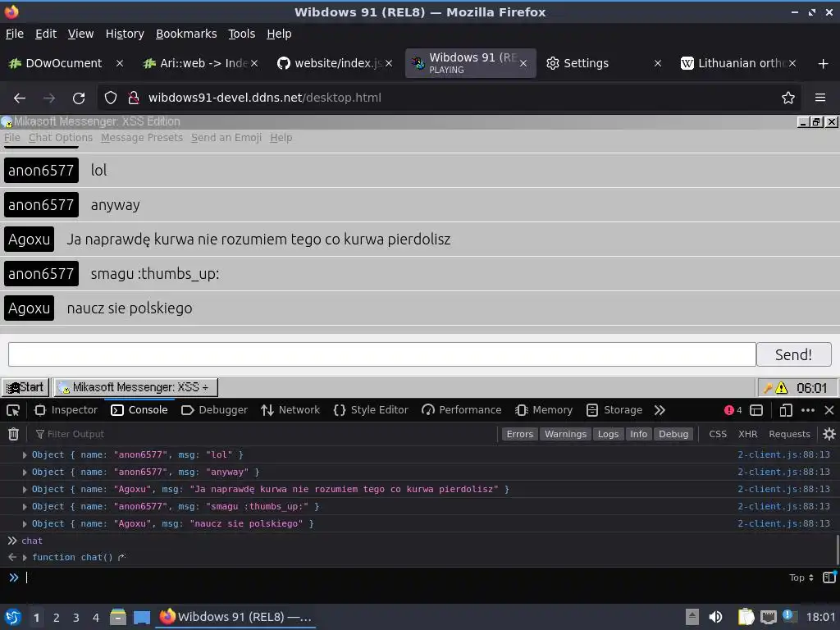Open the tracking protection shield icon
The width and height of the screenshot is (840, 630).
(x=111, y=98)
